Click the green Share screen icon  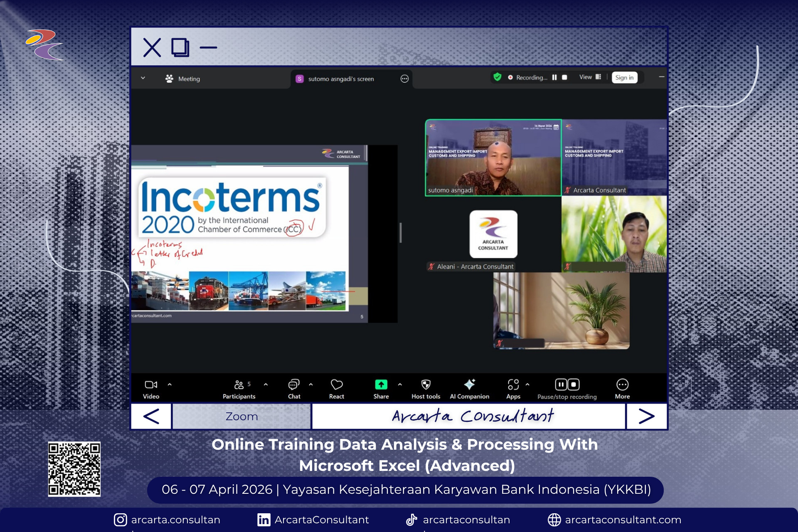click(381, 384)
